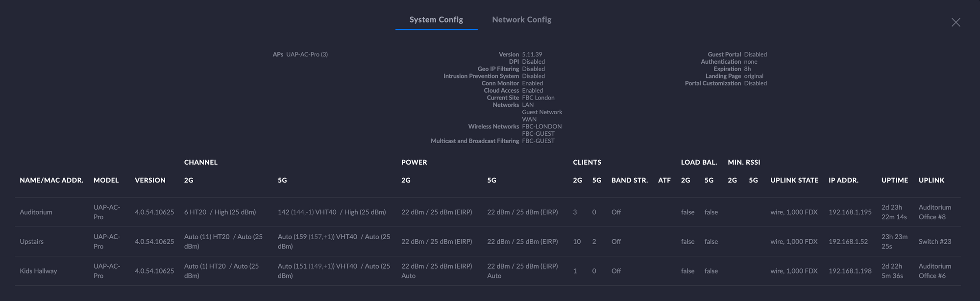Click the UPTIME column header

(x=894, y=180)
